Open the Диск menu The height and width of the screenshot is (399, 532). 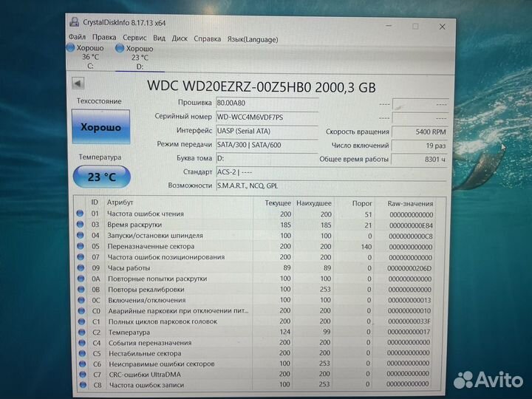pos(180,38)
